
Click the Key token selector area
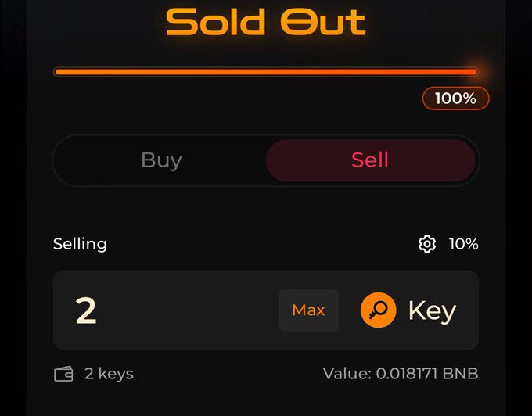tap(408, 310)
